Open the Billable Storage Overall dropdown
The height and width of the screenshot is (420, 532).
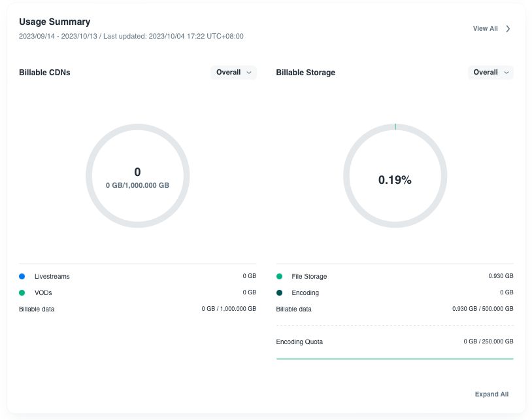pos(490,73)
